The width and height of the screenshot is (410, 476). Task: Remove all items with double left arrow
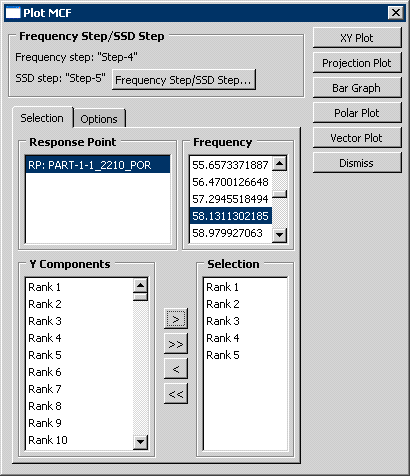pyautogui.click(x=176, y=394)
